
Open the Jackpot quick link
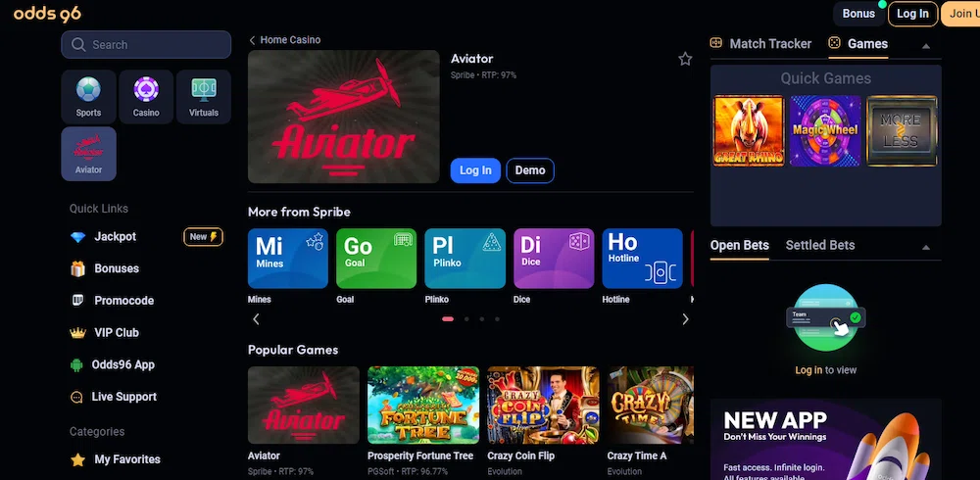click(115, 237)
